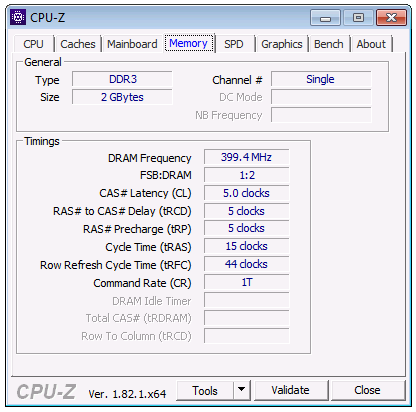Click the tRP 5 clocks value
The width and height of the screenshot is (416, 412).
point(247,228)
